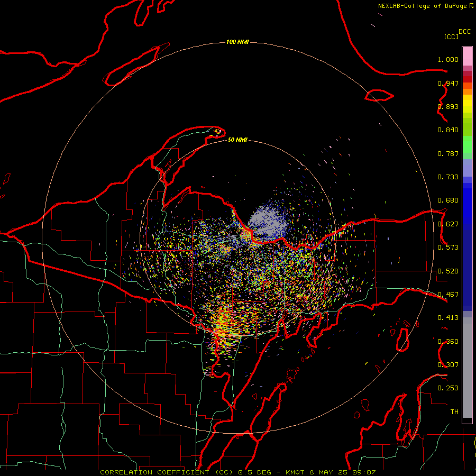This screenshot has height=476, width=476.
Task: Select the 0.360 scale value
Action: coord(448,342)
